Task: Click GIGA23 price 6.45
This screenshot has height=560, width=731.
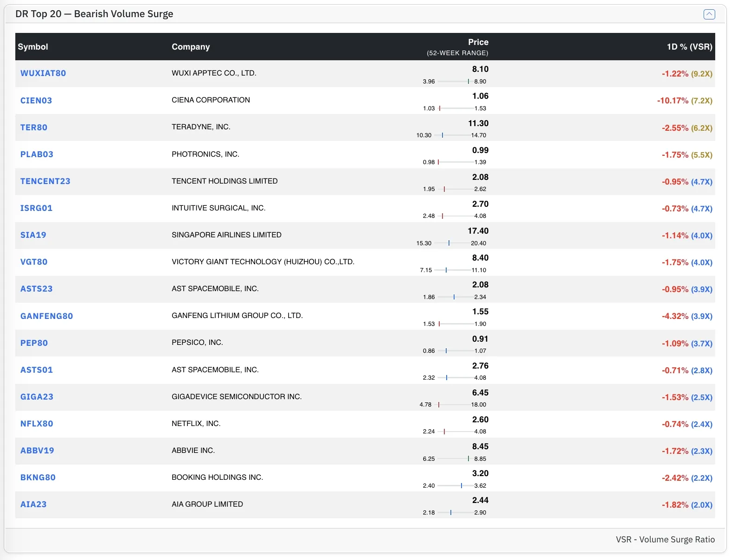Action: [480, 393]
